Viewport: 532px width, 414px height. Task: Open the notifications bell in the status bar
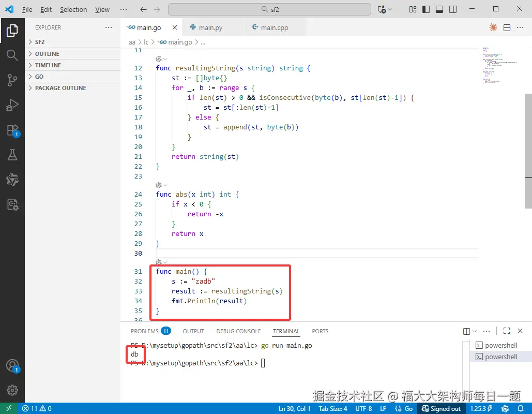[x=521, y=408]
